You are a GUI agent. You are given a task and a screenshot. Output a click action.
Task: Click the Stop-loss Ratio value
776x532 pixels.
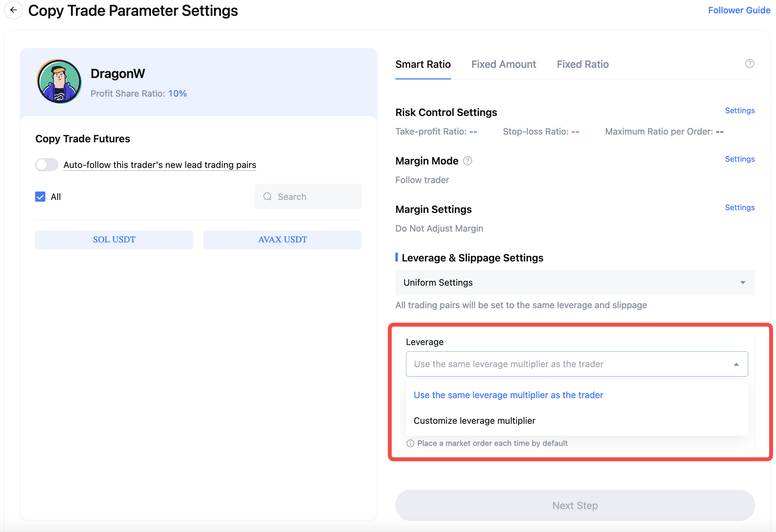(x=575, y=132)
